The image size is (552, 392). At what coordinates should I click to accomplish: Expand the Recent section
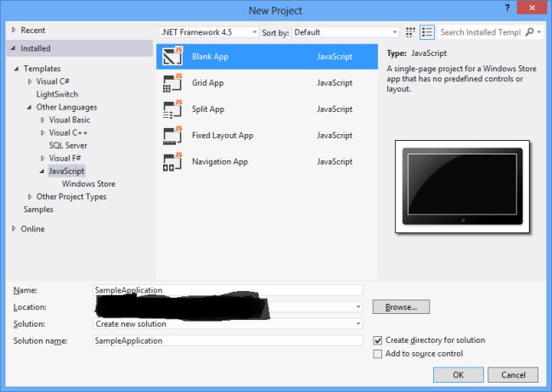click(14, 31)
